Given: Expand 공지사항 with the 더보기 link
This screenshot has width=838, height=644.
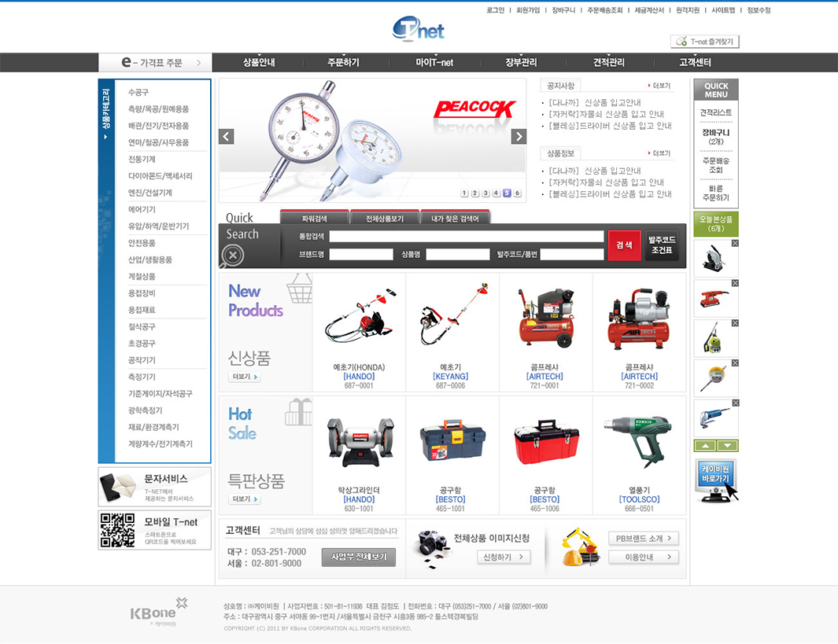Looking at the screenshot, I should 659,86.
